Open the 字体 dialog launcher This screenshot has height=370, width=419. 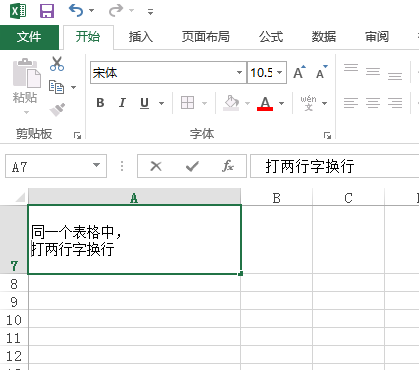[327, 135]
